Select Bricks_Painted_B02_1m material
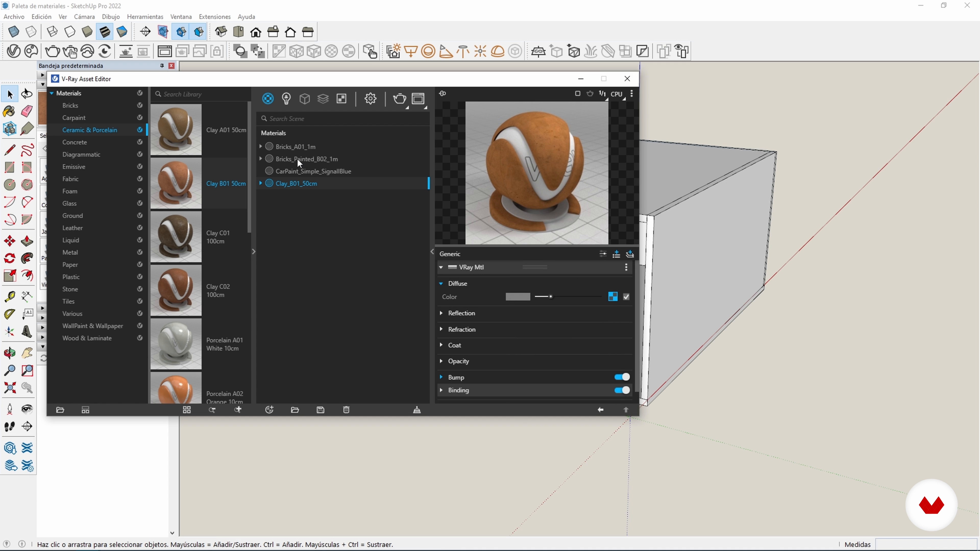Image resolution: width=980 pixels, height=551 pixels. 307,159
